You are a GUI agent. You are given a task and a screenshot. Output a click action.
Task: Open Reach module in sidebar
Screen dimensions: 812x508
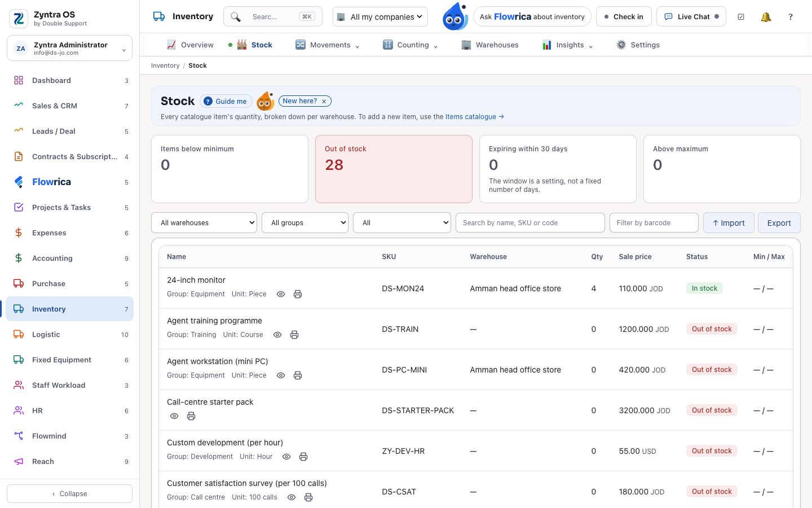[x=70, y=462]
